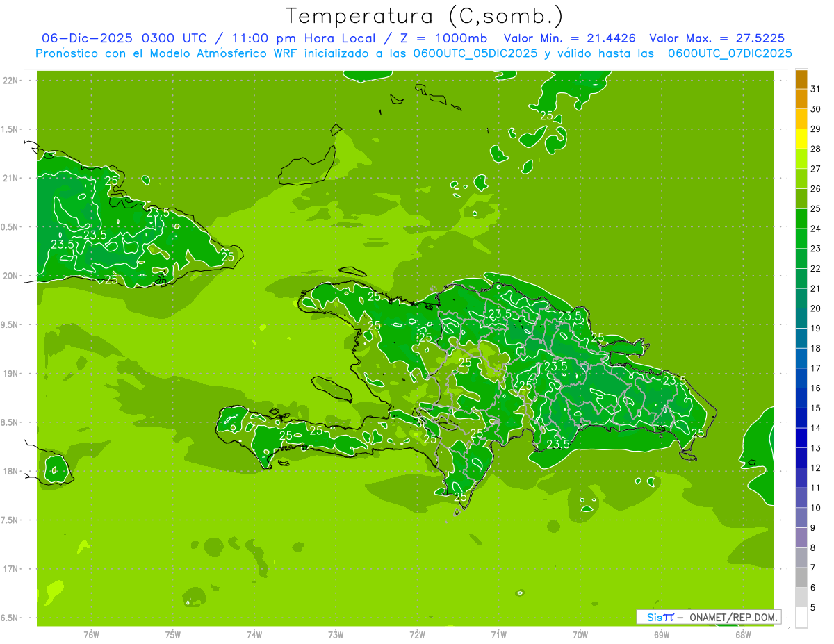Click the color scale label 31

coord(815,89)
